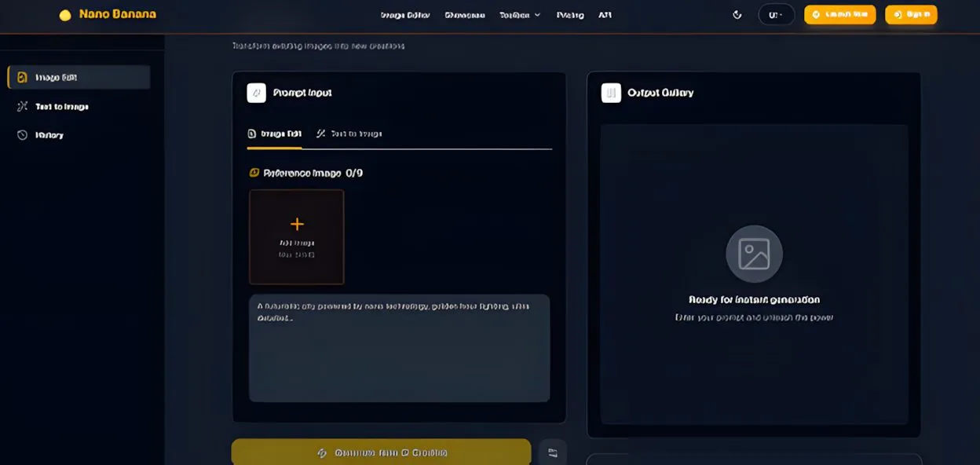Go to Showcase in top navigation

pos(465,15)
